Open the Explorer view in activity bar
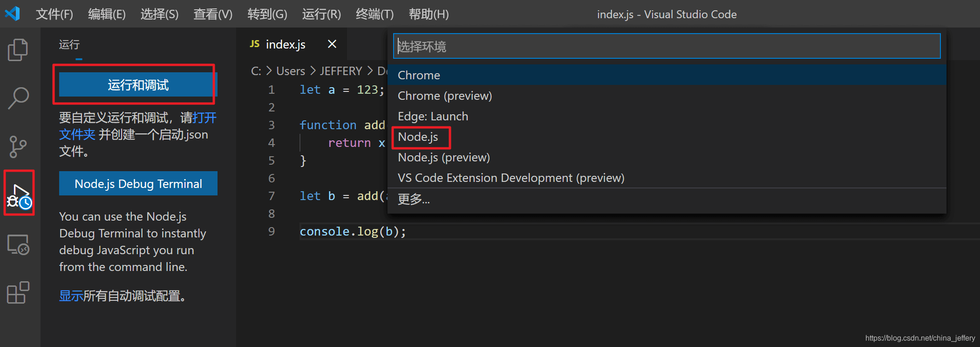The image size is (980, 347). click(18, 49)
